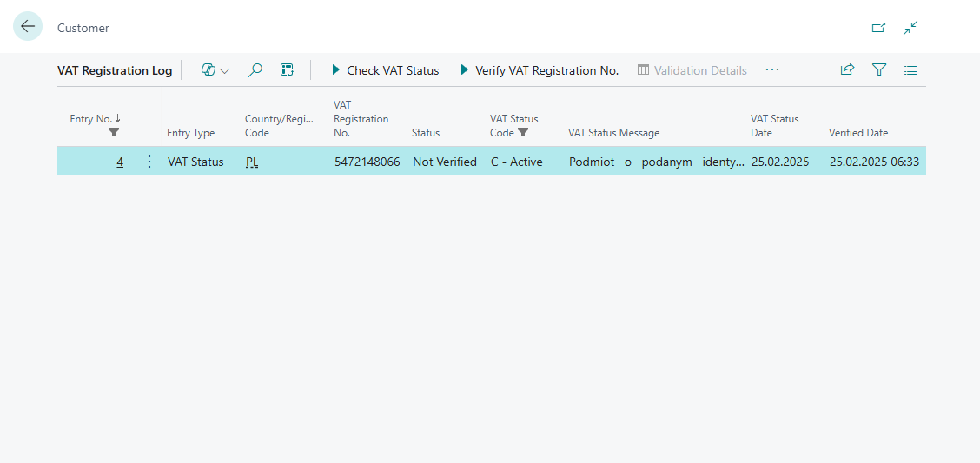Open VAT Registration No. column header
This screenshot has width=980, height=463.
click(361, 119)
